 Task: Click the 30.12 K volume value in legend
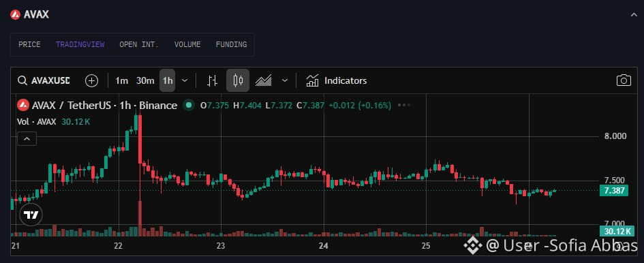click(x=76, y=122)
